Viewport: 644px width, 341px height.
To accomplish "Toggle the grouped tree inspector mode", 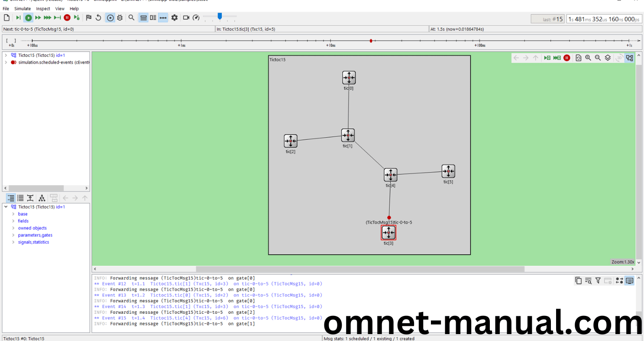I will pyautogui.click(x=10, y=198).
